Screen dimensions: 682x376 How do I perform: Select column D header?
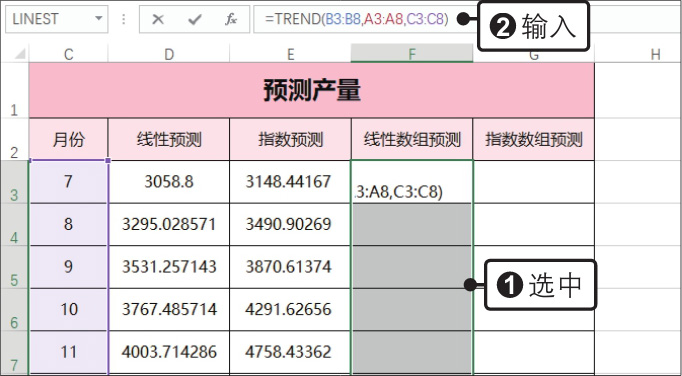click(x=169, y=54)
